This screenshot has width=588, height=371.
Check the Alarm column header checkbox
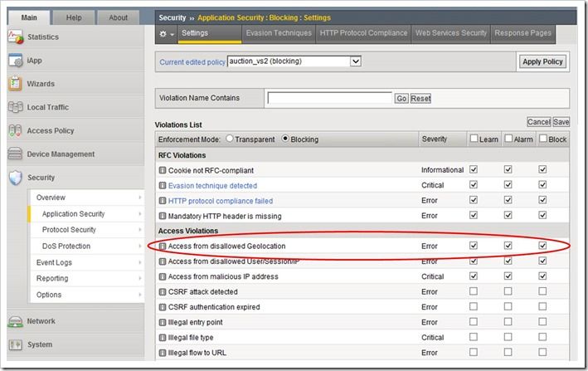(508, 139)
